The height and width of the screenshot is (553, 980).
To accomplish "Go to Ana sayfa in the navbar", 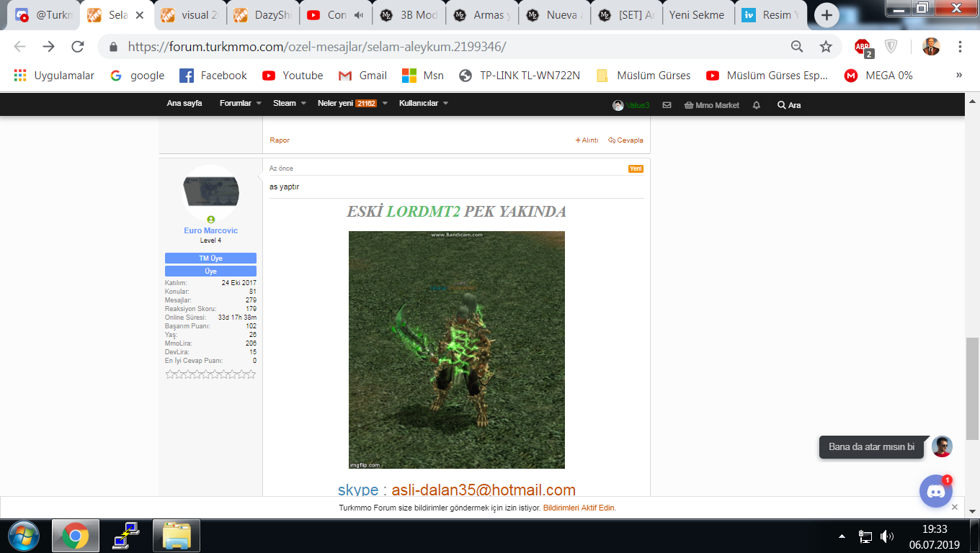I will point(184,104).
